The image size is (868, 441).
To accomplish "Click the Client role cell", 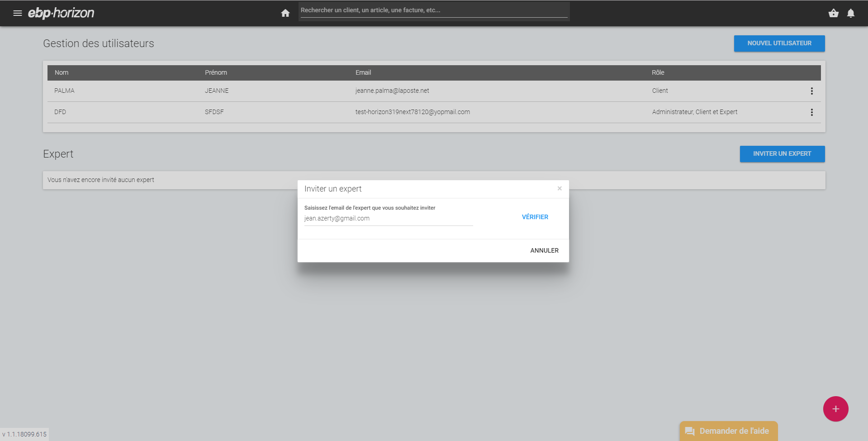I will (x=660, y=91).
